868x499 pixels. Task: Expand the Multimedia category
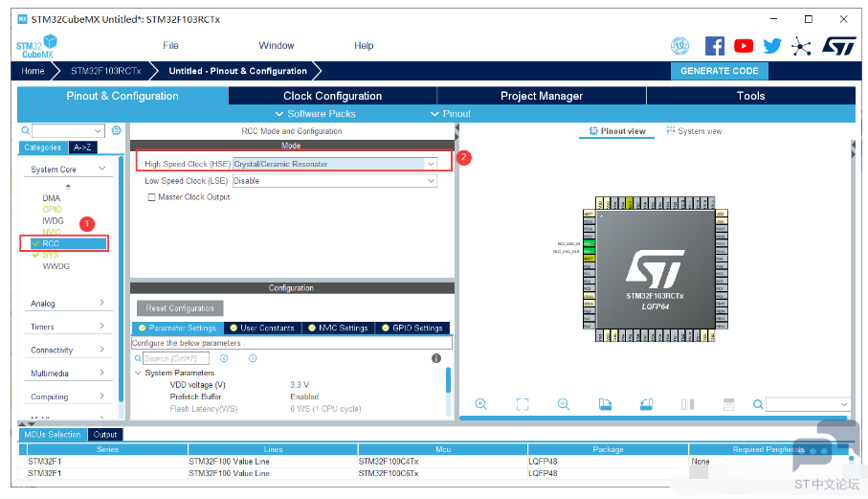[101, 373]
